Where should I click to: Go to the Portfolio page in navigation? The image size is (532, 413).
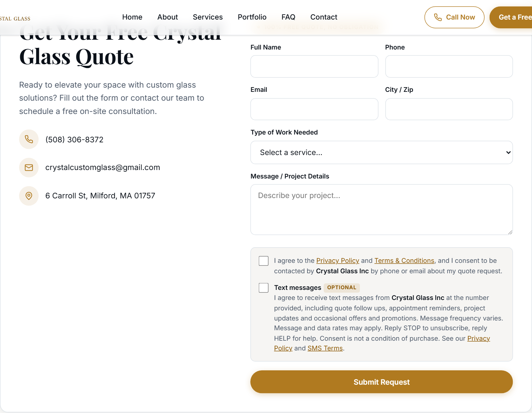click(252, 17)
